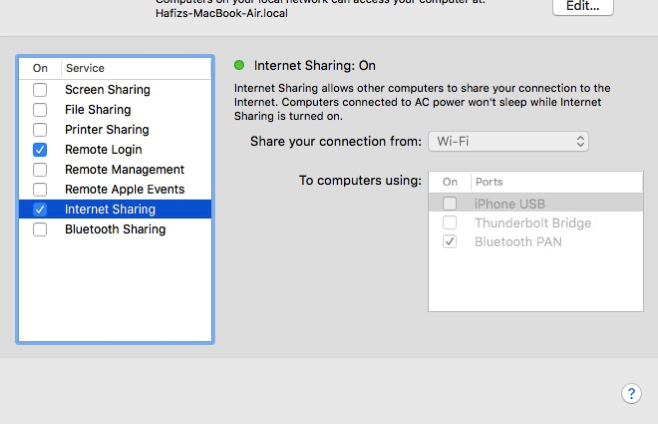Image resolution: width=658 pixels, height=424 pixels.
Task: Disable the Internet Sharing checkbox
Action: [x=40, y=209]
